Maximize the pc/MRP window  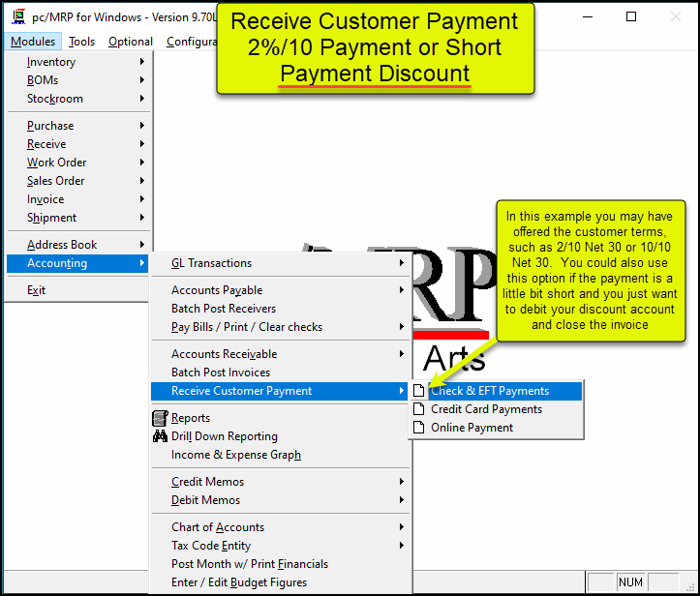coord(631,17)
